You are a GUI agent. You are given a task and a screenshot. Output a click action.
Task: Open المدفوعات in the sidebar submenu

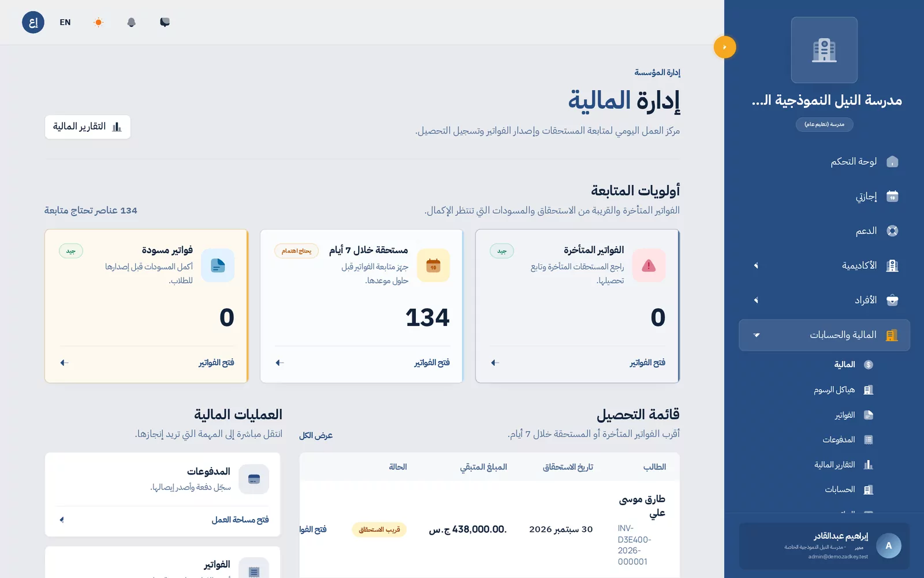(847, 440)
